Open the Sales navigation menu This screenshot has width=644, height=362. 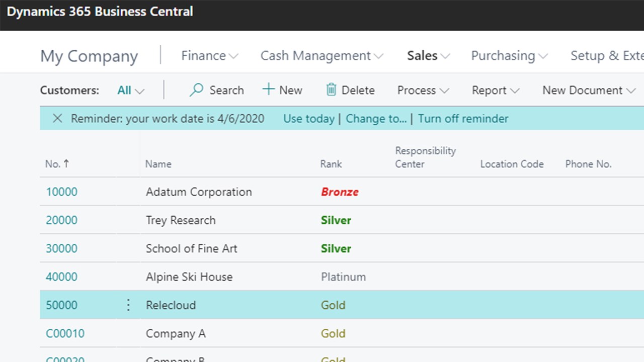[428, 56]
